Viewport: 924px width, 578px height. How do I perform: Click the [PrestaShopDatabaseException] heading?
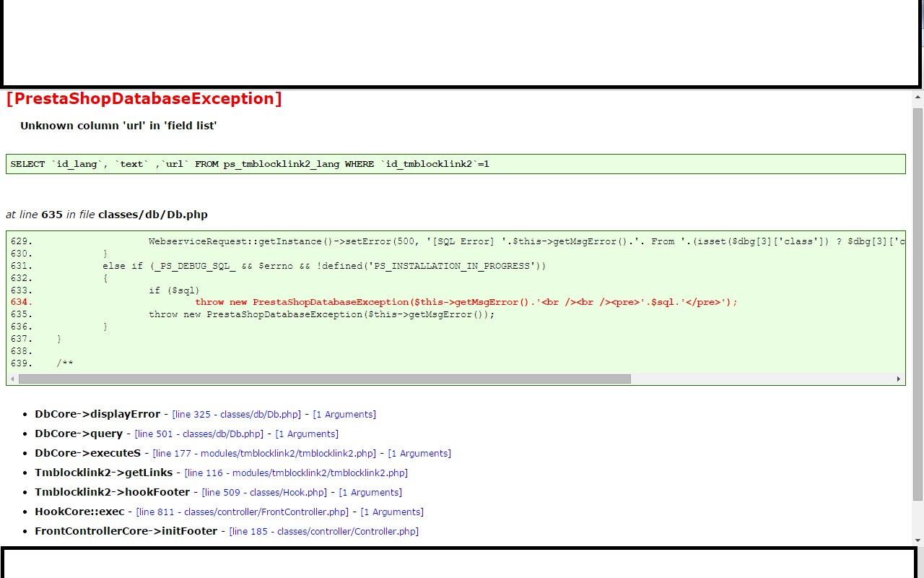click(x=144, y=99)
